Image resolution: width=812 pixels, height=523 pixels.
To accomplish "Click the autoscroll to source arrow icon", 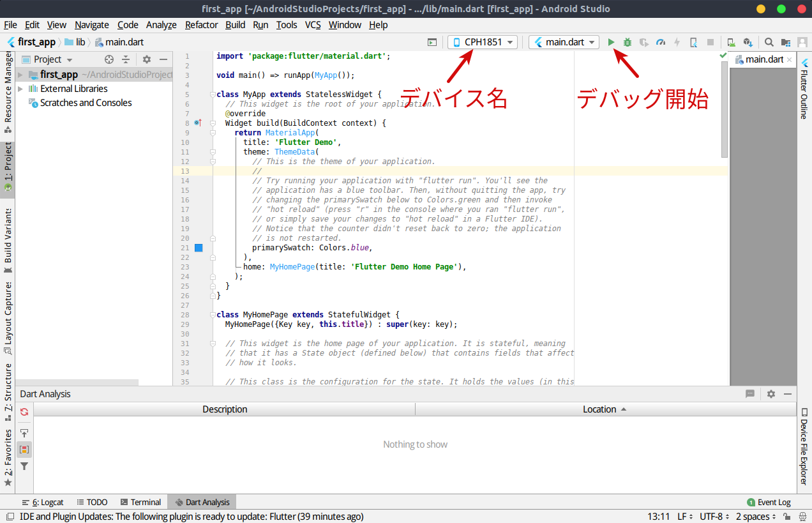I will [x=24, y=433].
